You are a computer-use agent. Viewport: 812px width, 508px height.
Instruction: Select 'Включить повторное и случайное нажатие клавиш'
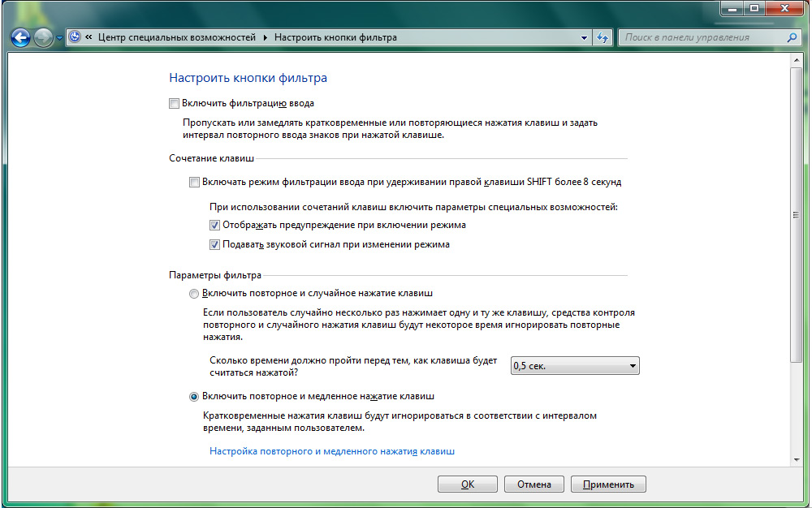click(194, 294)
